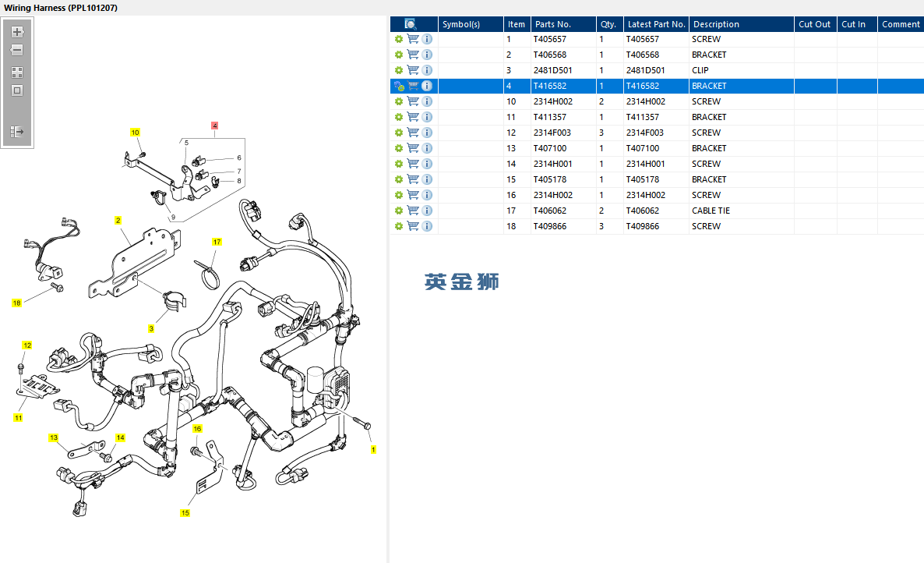Click the zoom in plus button
924x563 pixels.
pyautogui.click(x=17, y=32)
